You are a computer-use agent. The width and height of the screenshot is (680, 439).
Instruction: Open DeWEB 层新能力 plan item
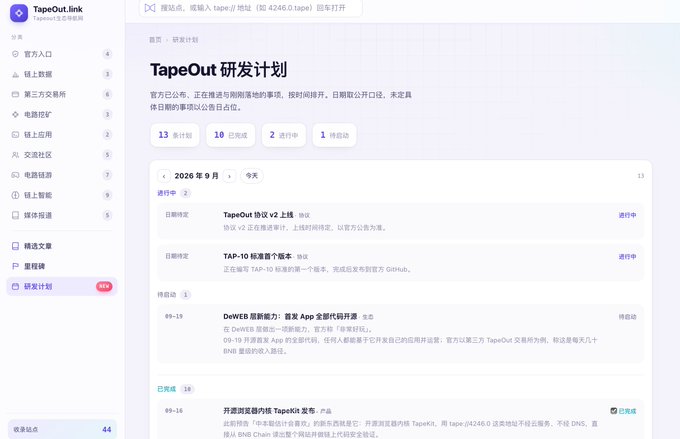400,334
